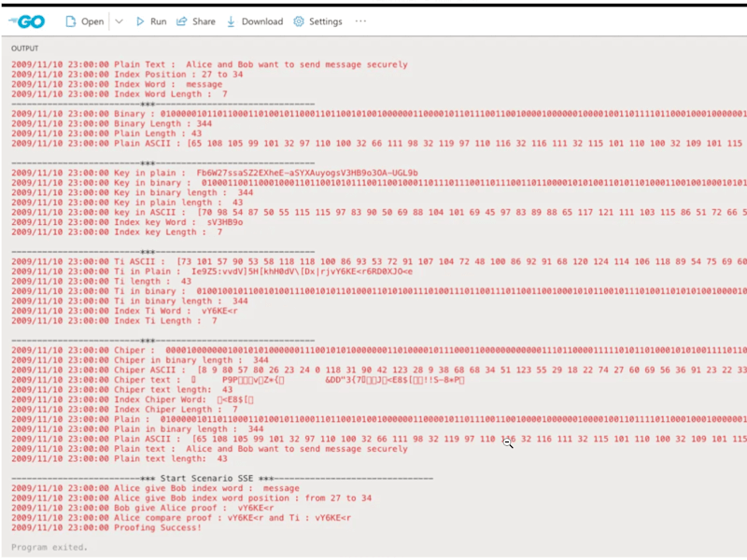Click the 'Binary Length : 344' line
The height and width of the screenshot is (560, 747).
tap(111, 124)
